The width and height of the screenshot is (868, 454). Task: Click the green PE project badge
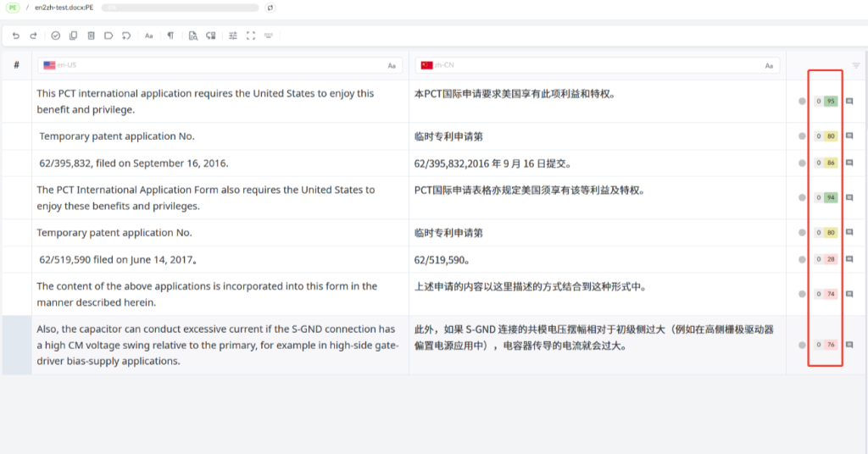point(13,8)
